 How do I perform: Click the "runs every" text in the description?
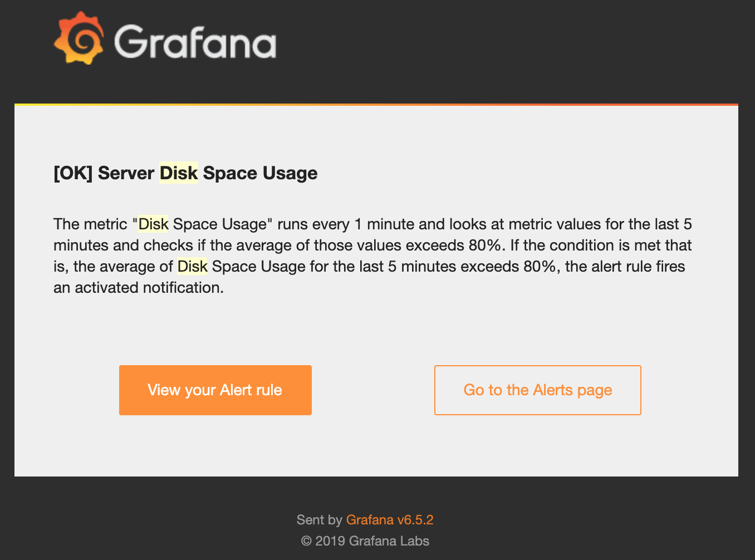[x=313, y=224]
